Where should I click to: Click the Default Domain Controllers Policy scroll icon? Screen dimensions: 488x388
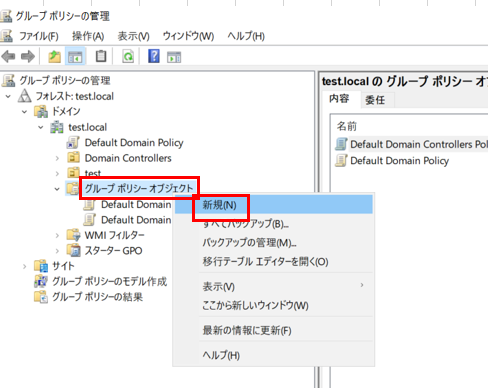tap(341, 144)
